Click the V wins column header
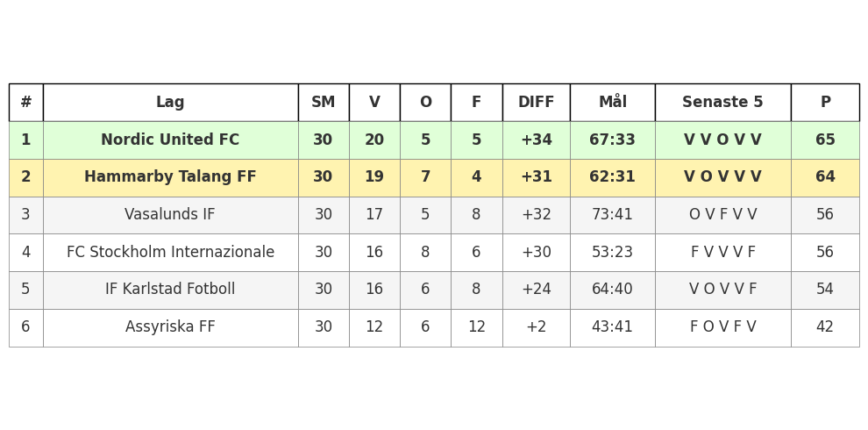The image size is (868, 430). coord(374,103)
